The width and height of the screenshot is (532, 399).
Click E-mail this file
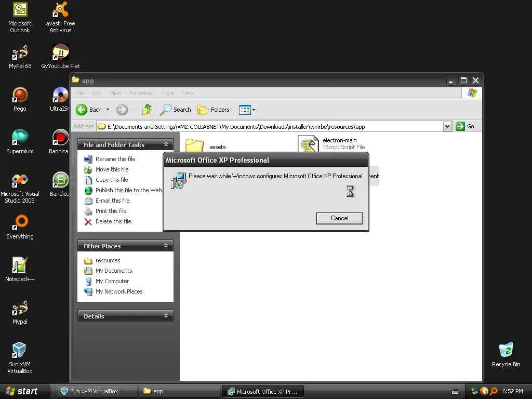coord(107,201)
